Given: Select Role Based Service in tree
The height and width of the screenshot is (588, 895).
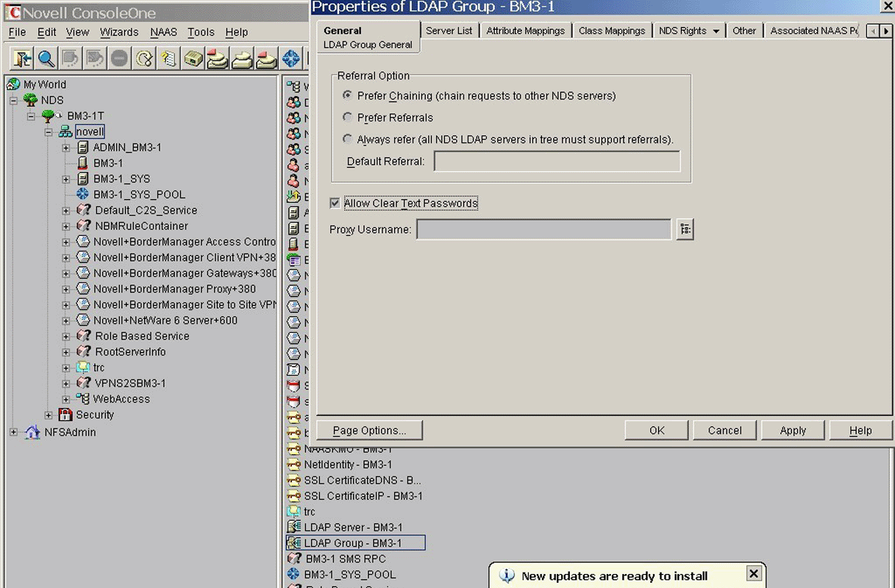Looking at the screenshot, I should point(142,336).
